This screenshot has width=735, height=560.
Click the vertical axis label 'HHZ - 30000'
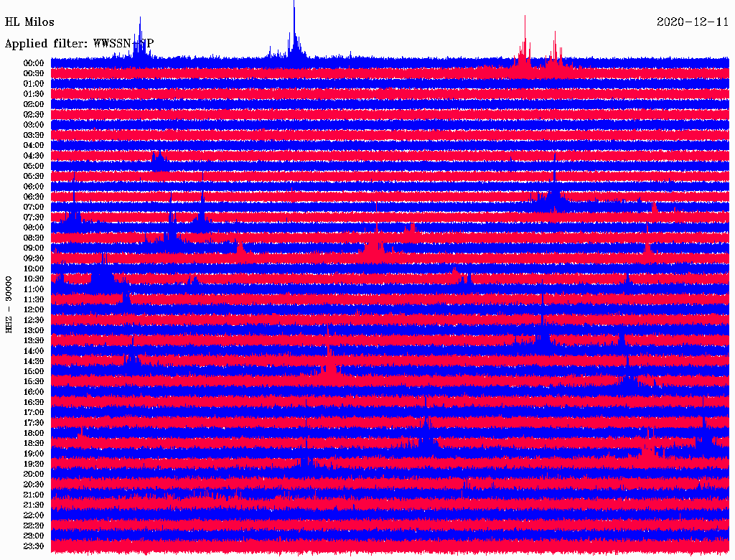click(x=9, y=305)
